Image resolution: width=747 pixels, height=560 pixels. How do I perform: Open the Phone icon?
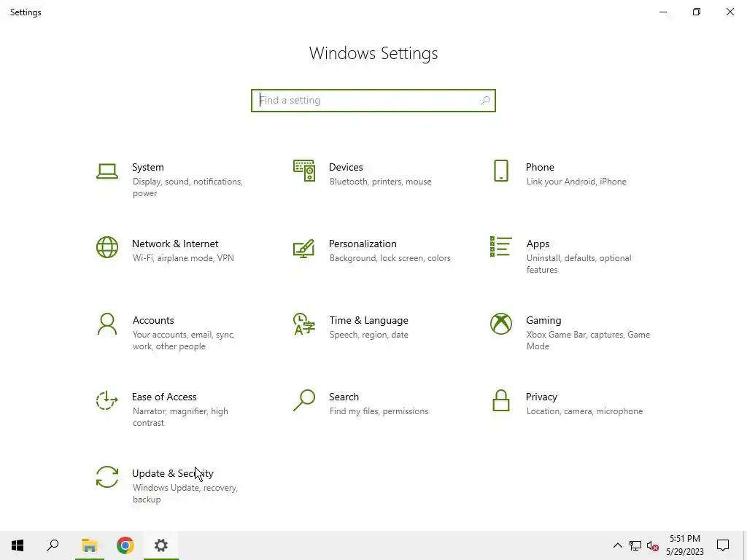coord(500,171)
